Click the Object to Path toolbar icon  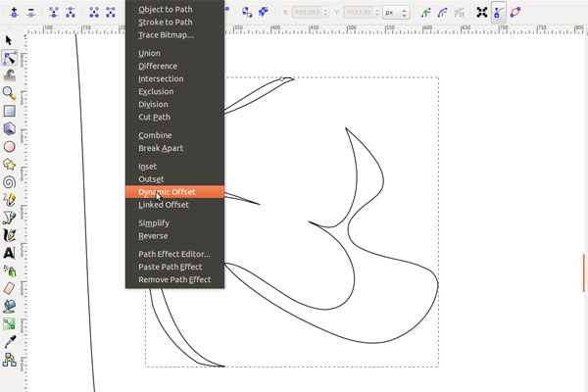(247, 13)
